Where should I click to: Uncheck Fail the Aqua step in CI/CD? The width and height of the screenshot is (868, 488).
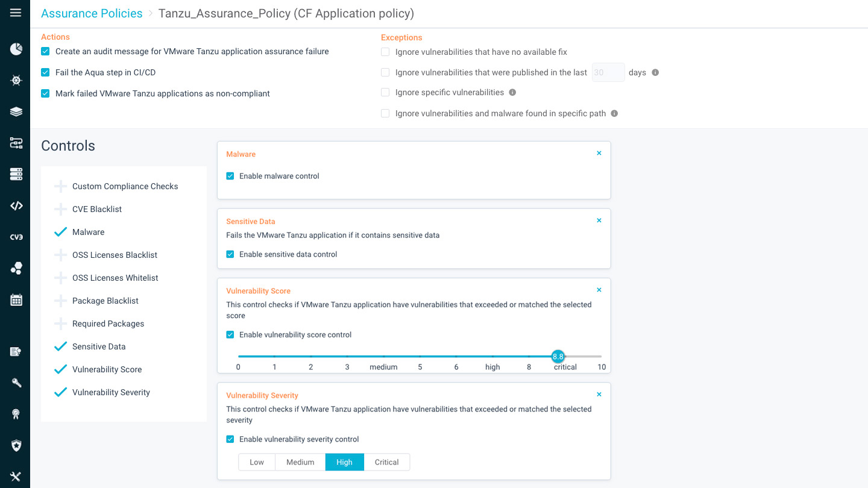(x=45, y=72)
